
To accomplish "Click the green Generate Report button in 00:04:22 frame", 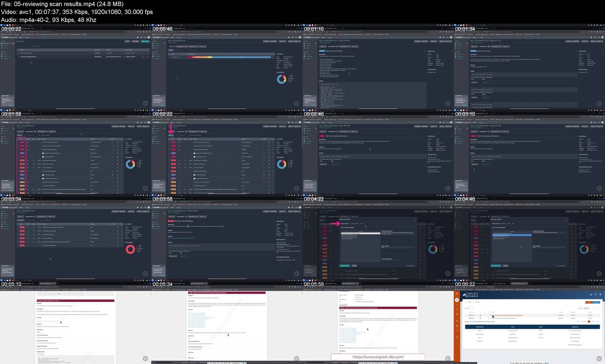I will pos(344,266).
